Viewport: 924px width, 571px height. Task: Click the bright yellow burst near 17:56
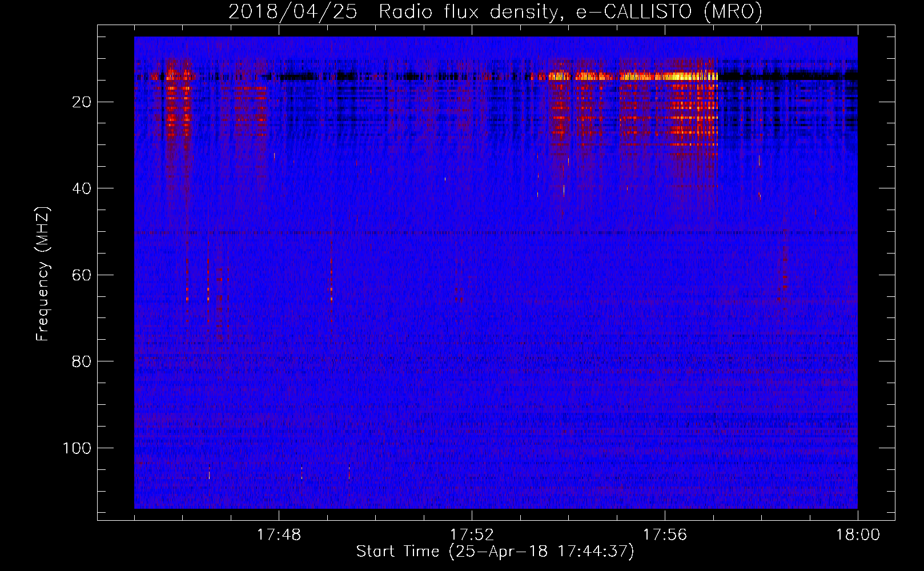[668, 75]
